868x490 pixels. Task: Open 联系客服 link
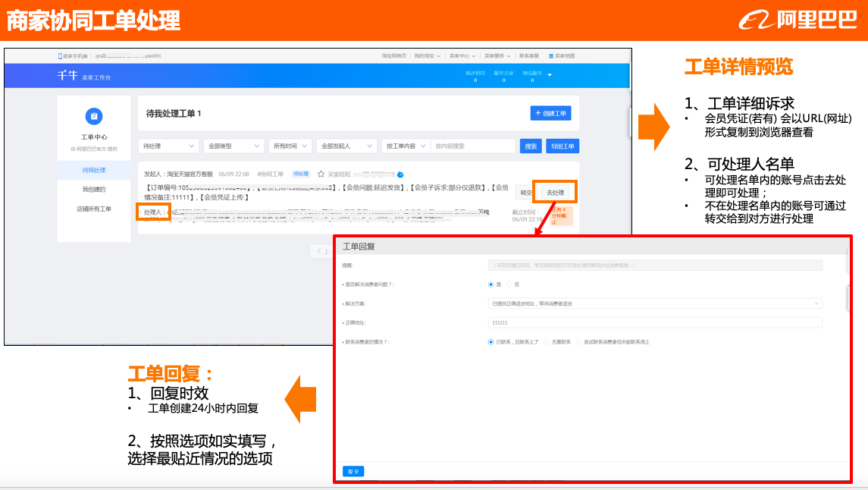(528, 56)
